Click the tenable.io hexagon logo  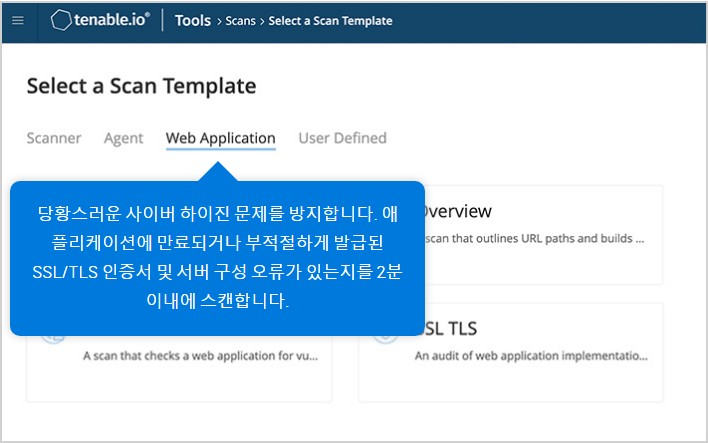tap(62, 20)
